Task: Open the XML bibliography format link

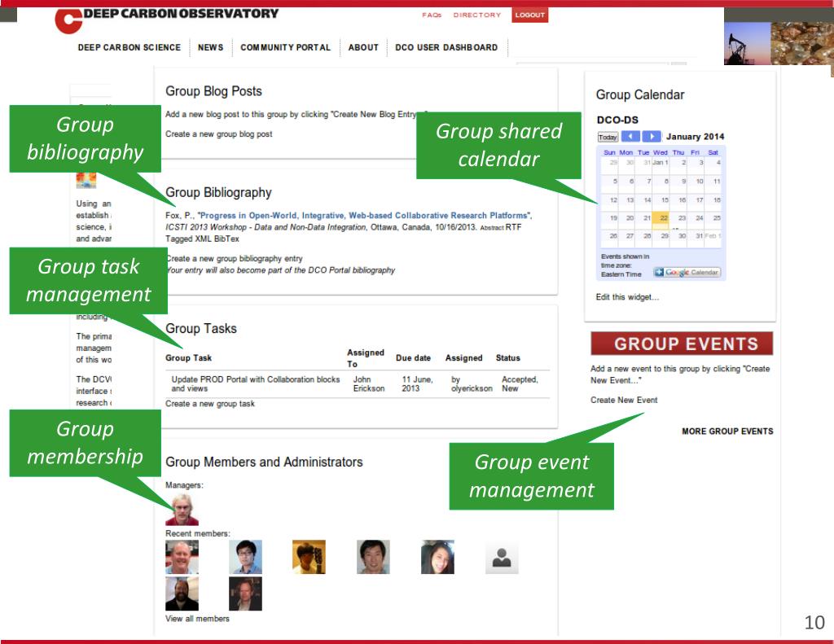Action: pos(203,239)
